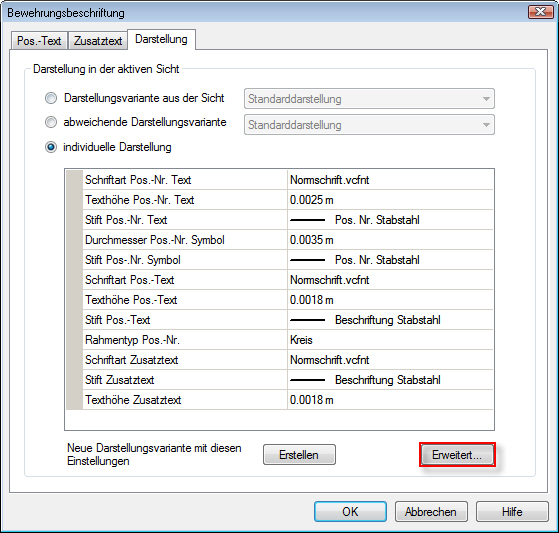The image size is (559, 533).
Task: Select the Darstellung tab
Action: pyautogui.click(x=161, y=39)
